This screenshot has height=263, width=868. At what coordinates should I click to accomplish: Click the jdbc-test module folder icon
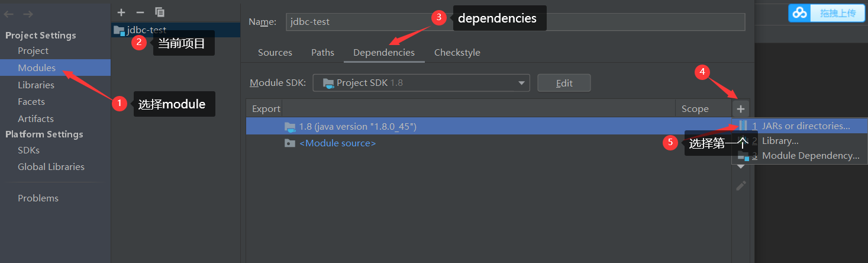click(x=119, y=30)
